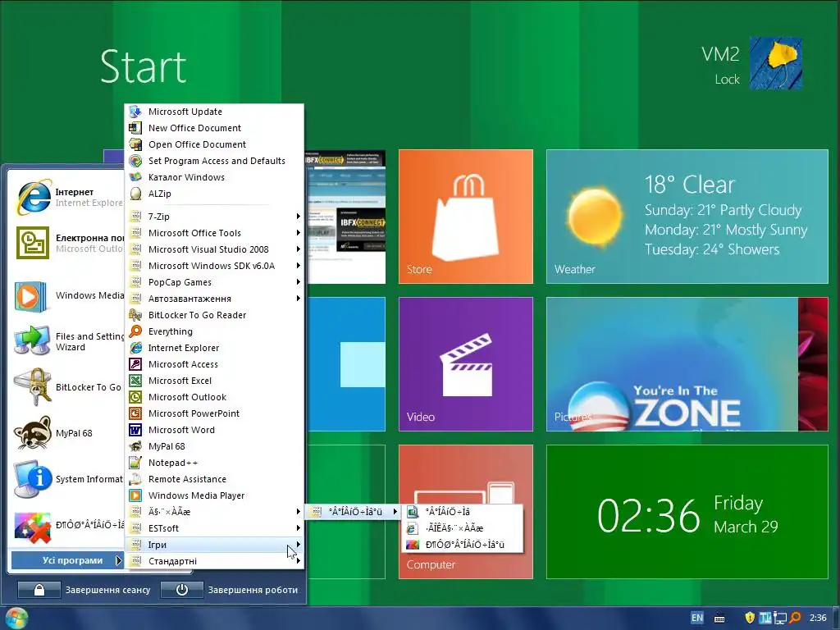Image resolution: width=840 pixels, height=630 pixels.
Task: Launch the Everything search tool
Action: pos(214,331)
